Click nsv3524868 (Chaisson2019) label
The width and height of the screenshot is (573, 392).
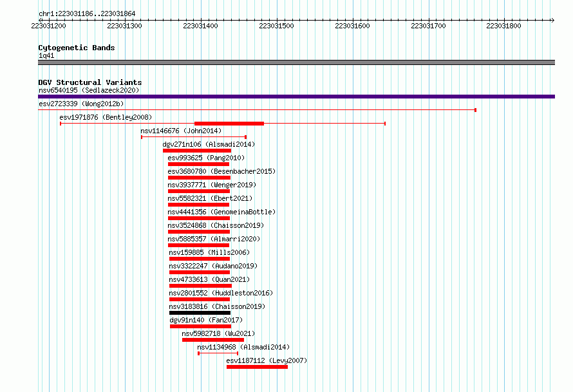[x=216, y=225]
